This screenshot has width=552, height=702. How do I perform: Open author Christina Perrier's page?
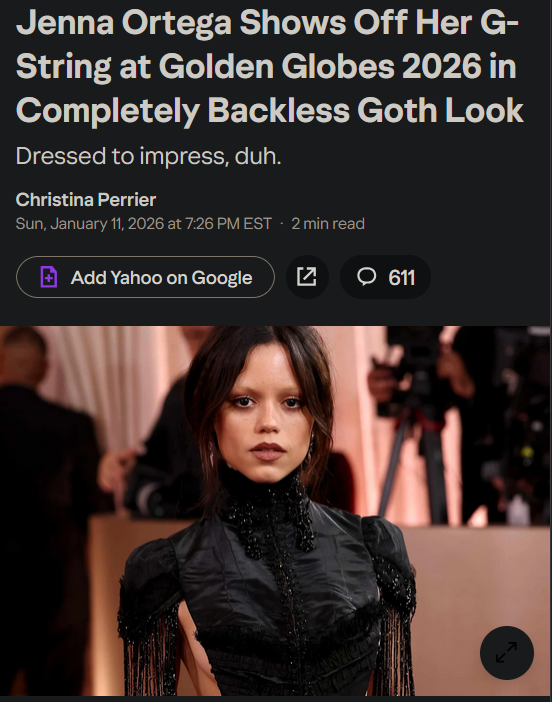[x=86, y=200]
